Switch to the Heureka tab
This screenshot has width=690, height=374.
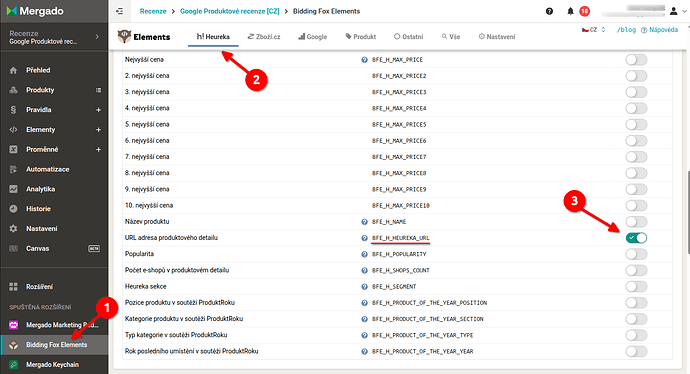(213, 37)
